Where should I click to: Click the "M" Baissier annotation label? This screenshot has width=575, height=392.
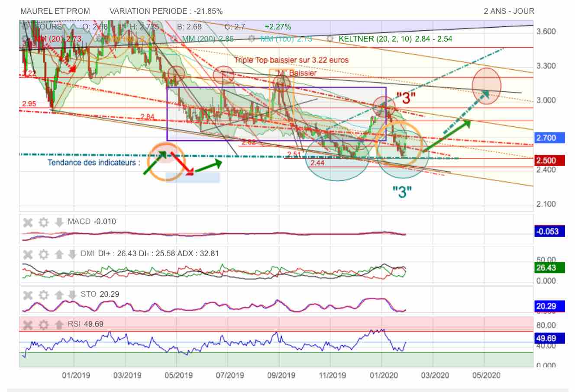pyautogui.click(x=297, y=73)
